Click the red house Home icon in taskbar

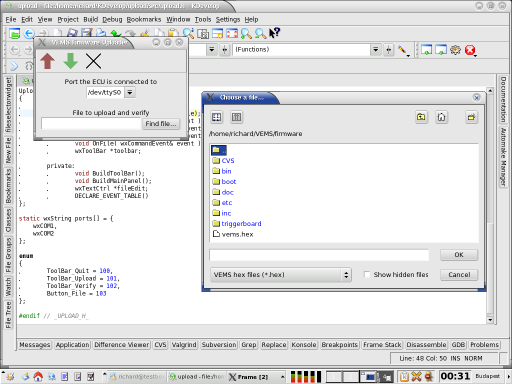coord(38,377)
